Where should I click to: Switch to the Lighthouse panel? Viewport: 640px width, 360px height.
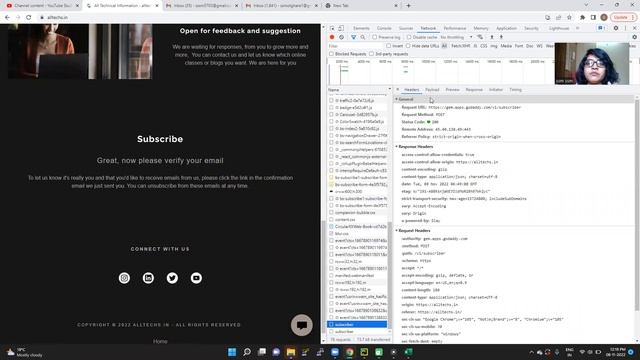click(559, 28)
